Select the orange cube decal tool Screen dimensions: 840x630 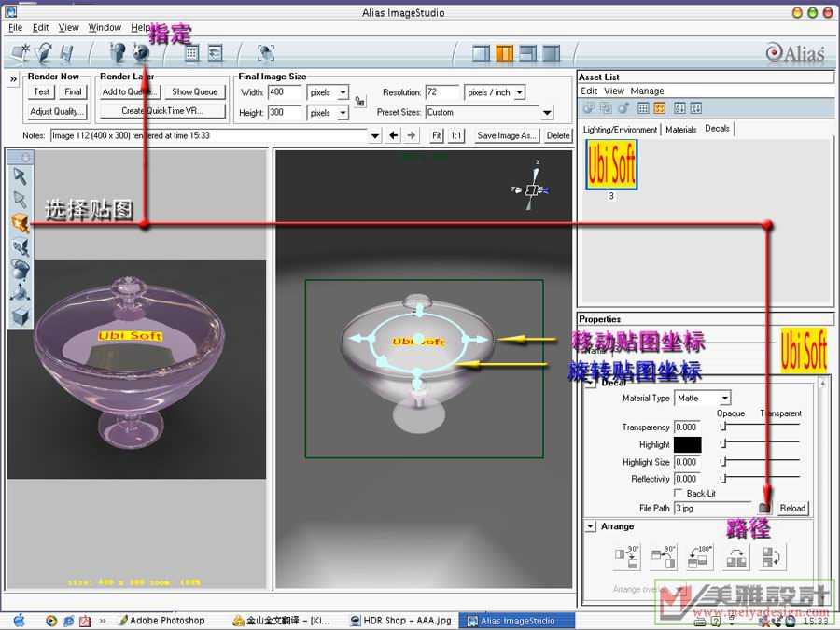click(20, 223)
